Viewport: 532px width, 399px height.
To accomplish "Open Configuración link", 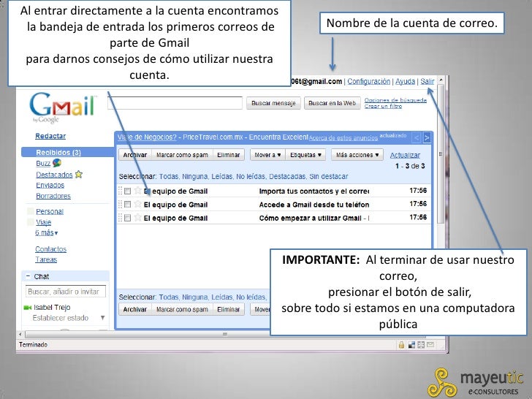I will point(369,81).
